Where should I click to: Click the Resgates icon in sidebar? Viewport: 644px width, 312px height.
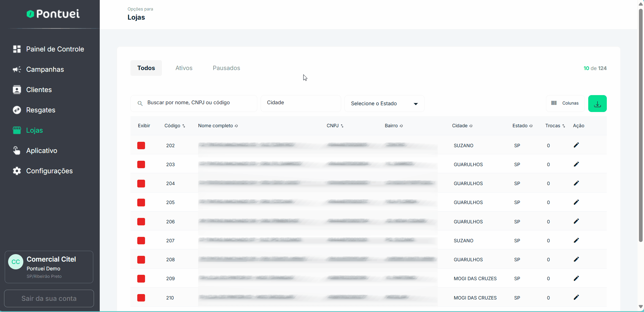pyautogui.click(x=17, y=110)
